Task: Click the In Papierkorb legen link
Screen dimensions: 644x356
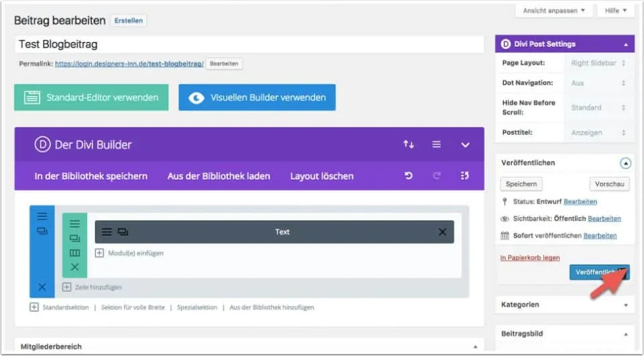Action: point(530,257)
